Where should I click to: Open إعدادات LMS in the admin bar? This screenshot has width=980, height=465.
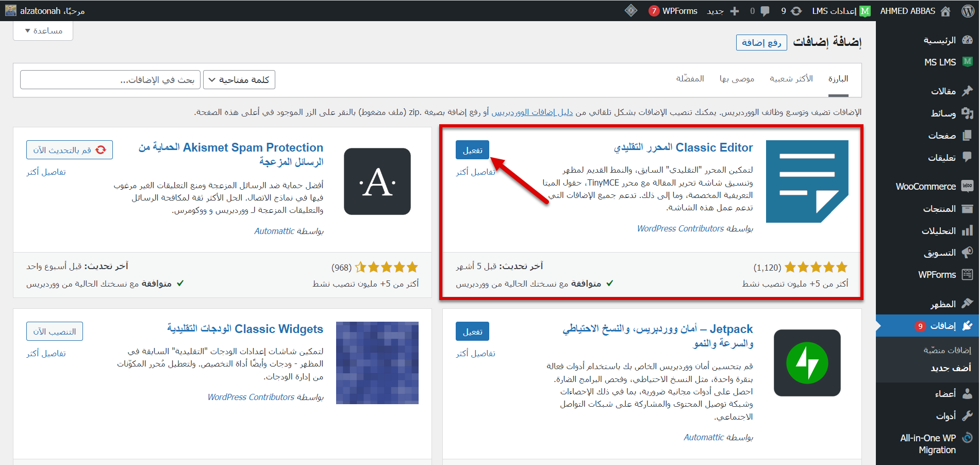(841, 11)
